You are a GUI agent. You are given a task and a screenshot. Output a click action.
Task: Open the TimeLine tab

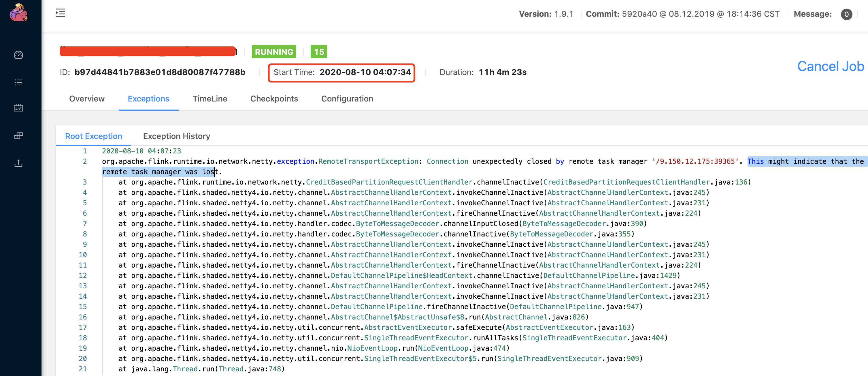[210, 99]
